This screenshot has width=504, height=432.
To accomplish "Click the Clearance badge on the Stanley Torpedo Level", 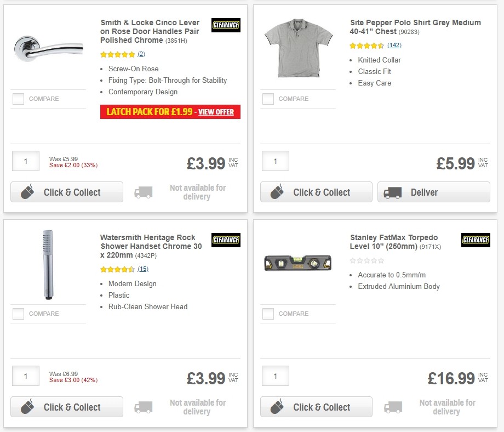I will click(476, 240).
